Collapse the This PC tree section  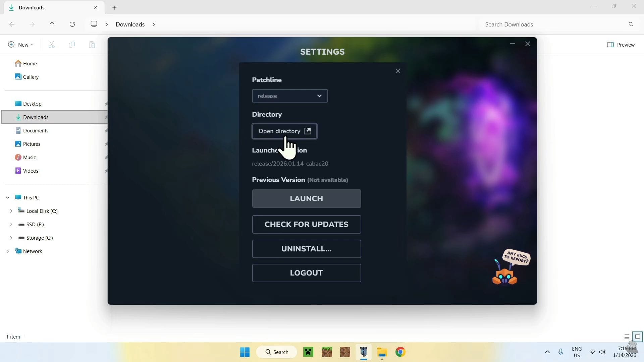point(7,197)
